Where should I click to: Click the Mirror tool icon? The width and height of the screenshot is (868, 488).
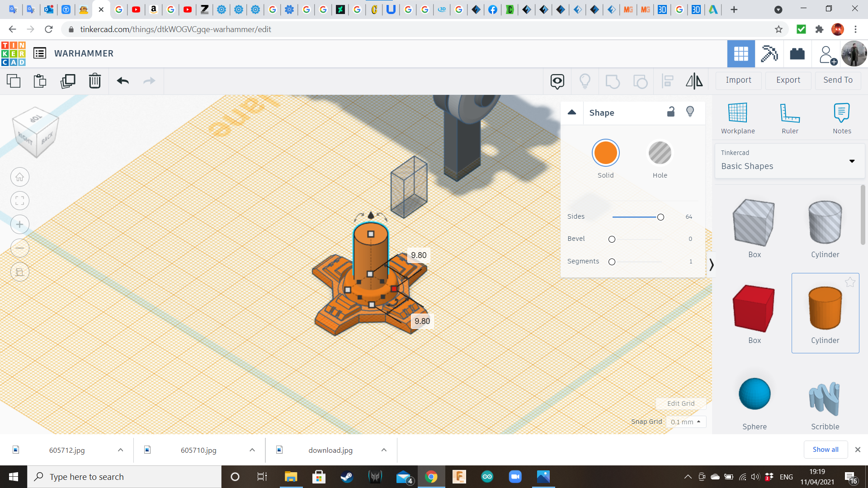click(x=694, y=81)
